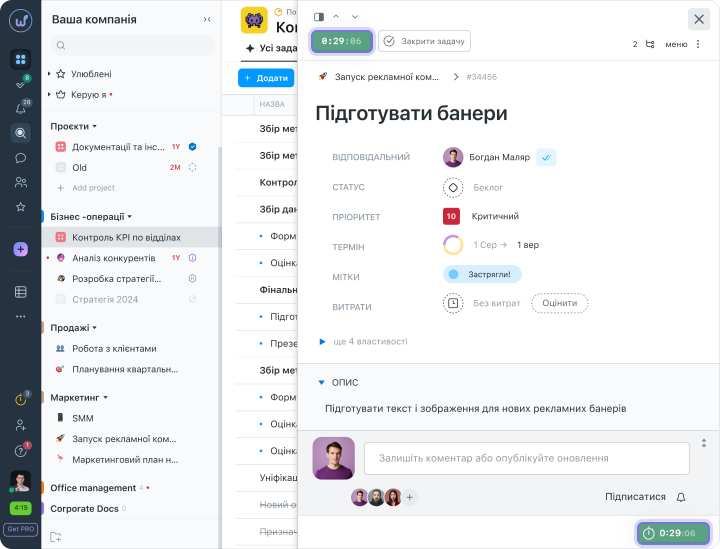
Task: Click the bell icon beside Підписатися
Action: click(681, 496)
